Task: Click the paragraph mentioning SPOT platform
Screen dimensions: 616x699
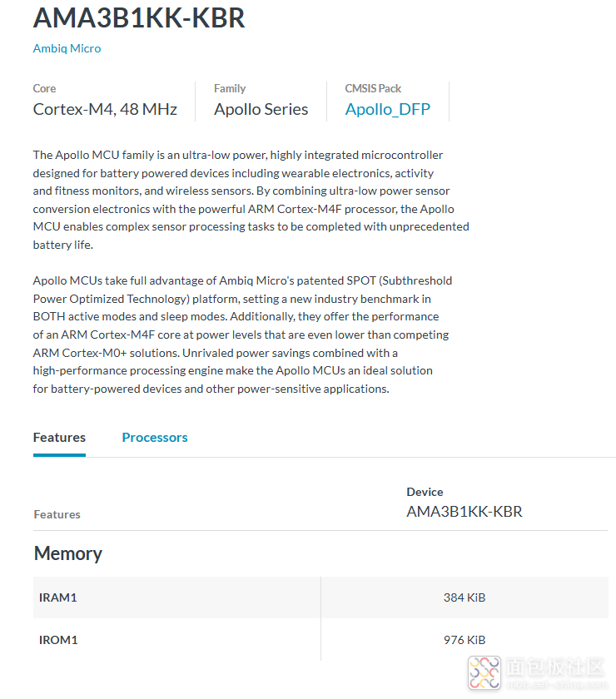Action: coord(241,335)
